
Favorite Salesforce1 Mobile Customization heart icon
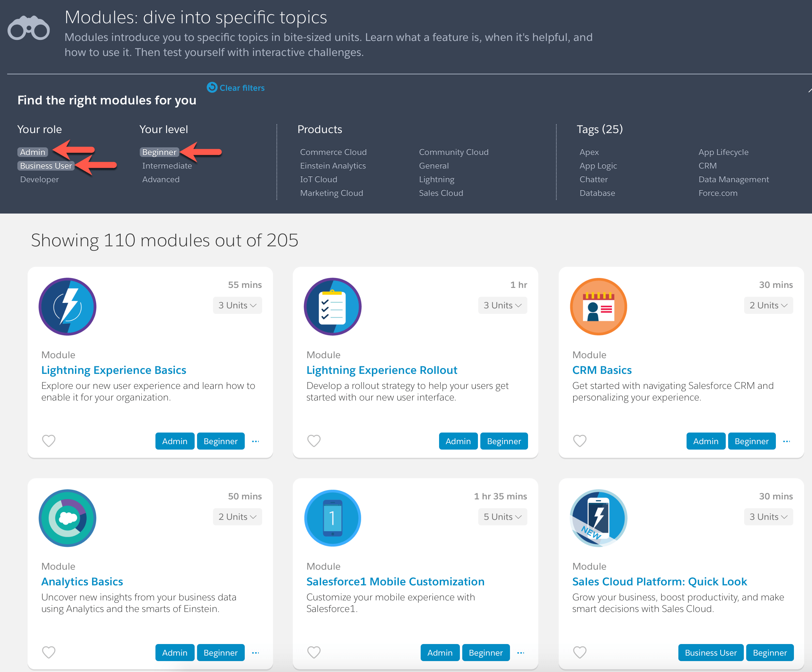click(314, 652)
